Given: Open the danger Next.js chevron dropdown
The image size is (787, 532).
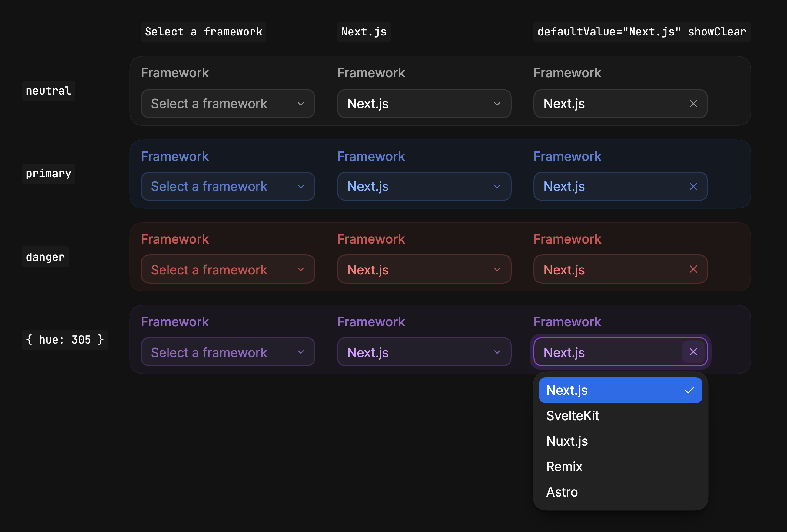Looking at the screenshot, I should [x=424, y=269].
